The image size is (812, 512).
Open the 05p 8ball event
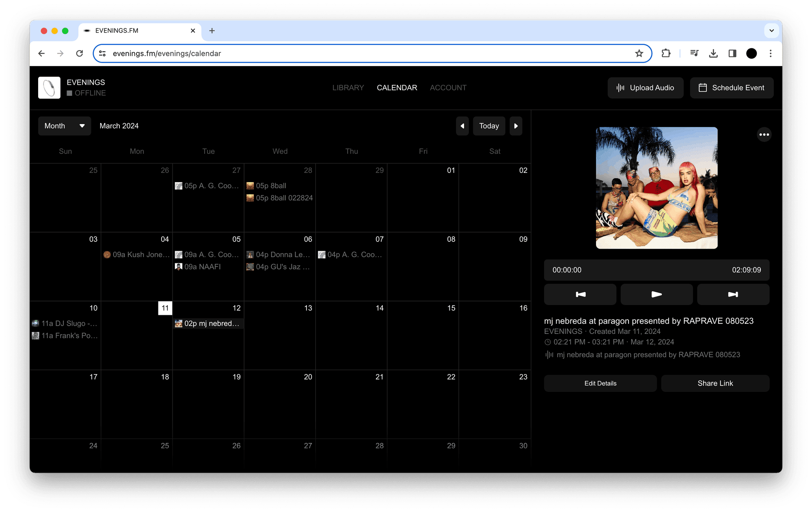pyautogui.click(x=266, y=186)
